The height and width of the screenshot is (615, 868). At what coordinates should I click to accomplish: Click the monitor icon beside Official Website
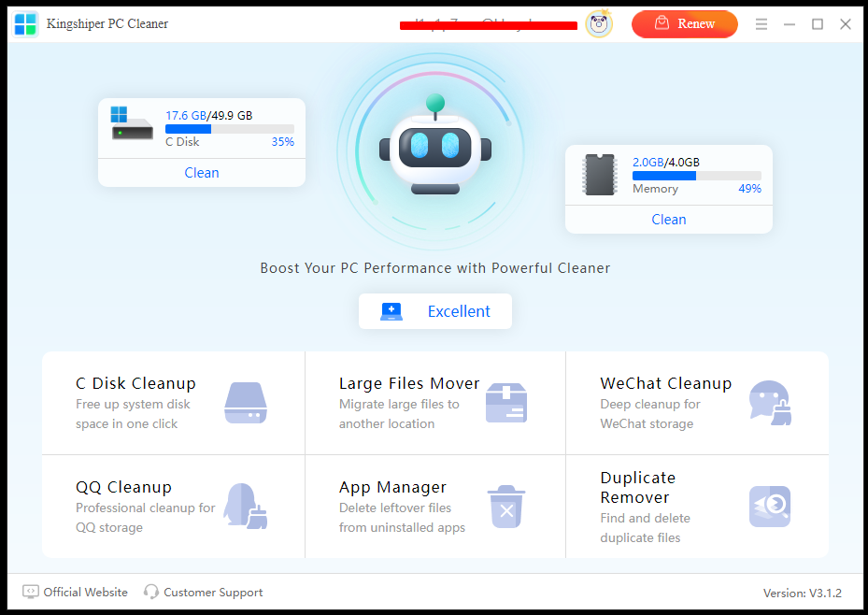[x=31, y=592]
